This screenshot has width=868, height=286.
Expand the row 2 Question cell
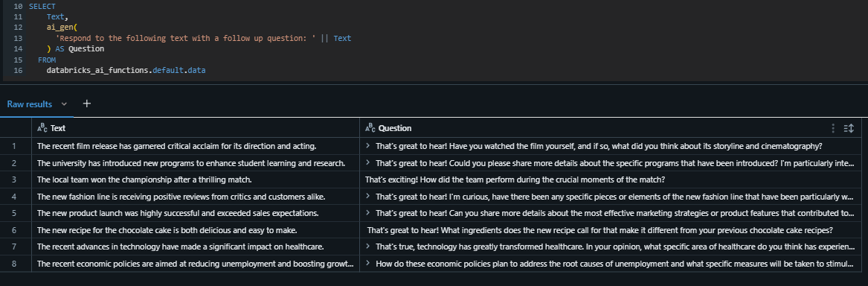coord(368,163)
